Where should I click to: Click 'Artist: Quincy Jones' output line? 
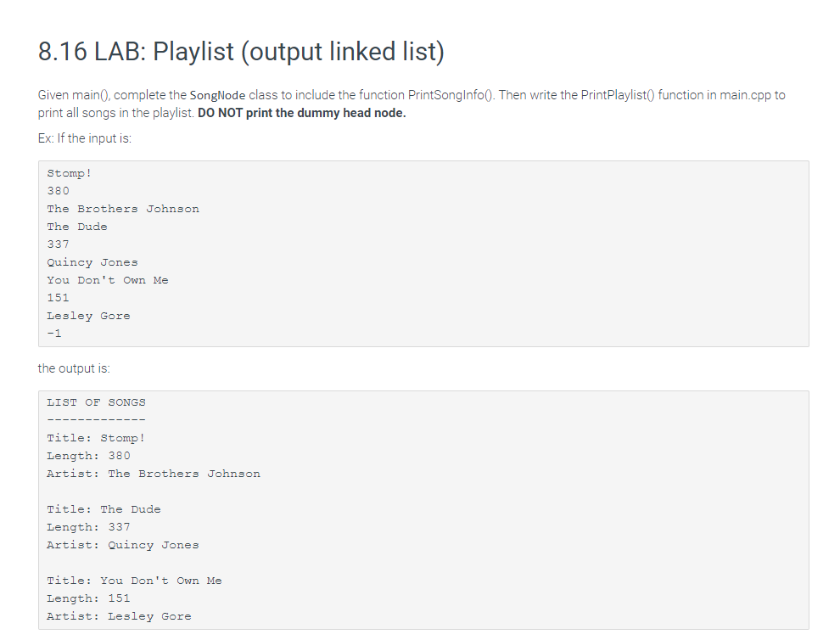point(123,545)
